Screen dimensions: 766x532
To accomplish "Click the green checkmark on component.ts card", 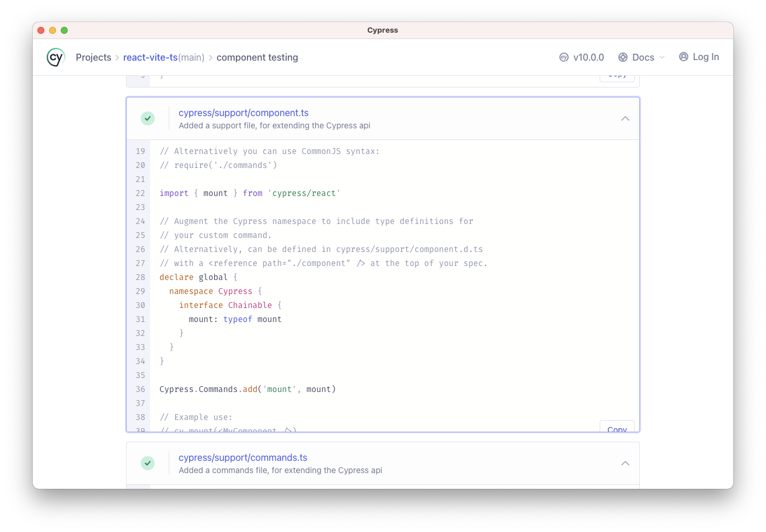I will click(148, 118).
